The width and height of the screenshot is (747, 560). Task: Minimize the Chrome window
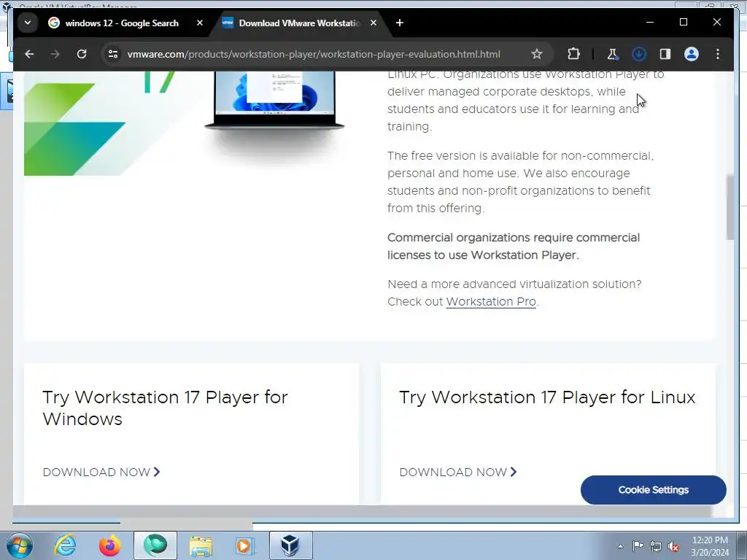pos(650,23)
